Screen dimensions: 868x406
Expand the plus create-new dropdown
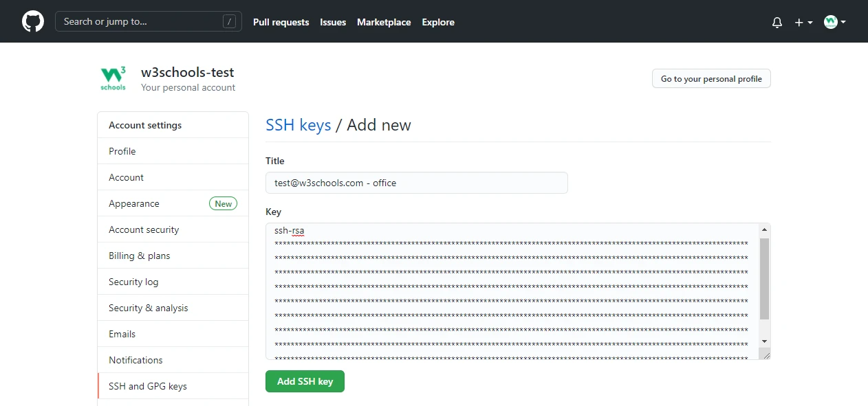[803, 23]
